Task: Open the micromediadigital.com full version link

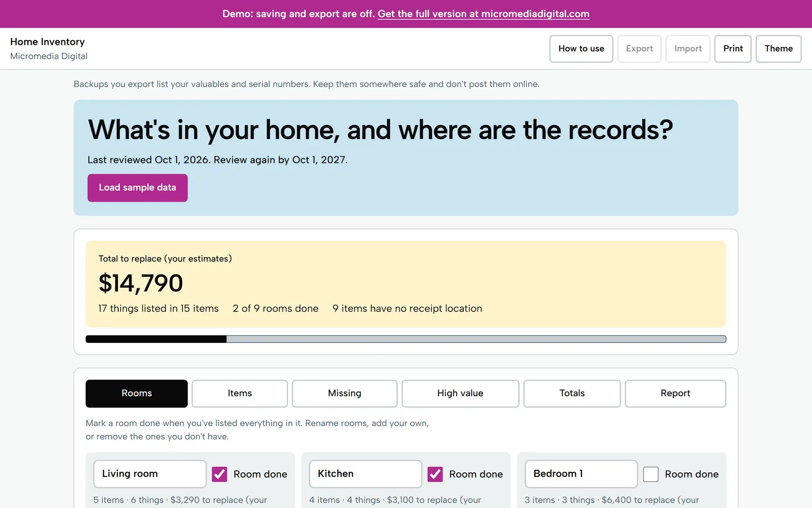Action: coord(484,14)
